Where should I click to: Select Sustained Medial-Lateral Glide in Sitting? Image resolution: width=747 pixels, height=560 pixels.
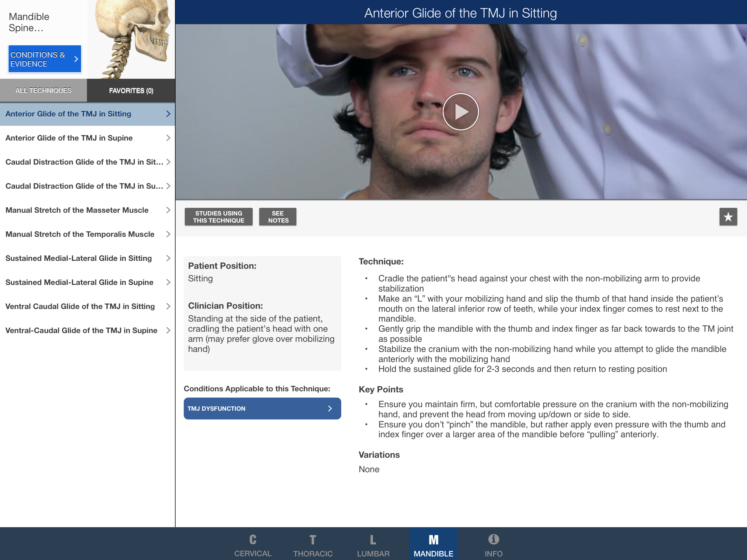click(x=79, y=258)
